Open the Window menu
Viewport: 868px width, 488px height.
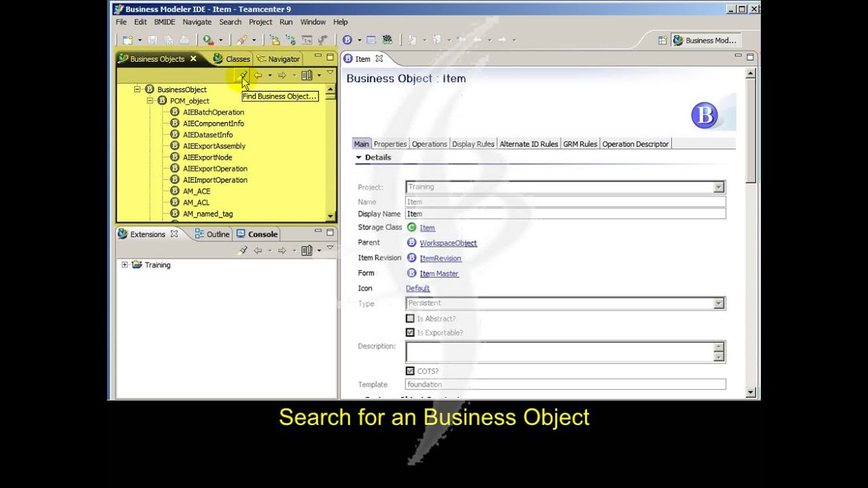pos(313,22)
